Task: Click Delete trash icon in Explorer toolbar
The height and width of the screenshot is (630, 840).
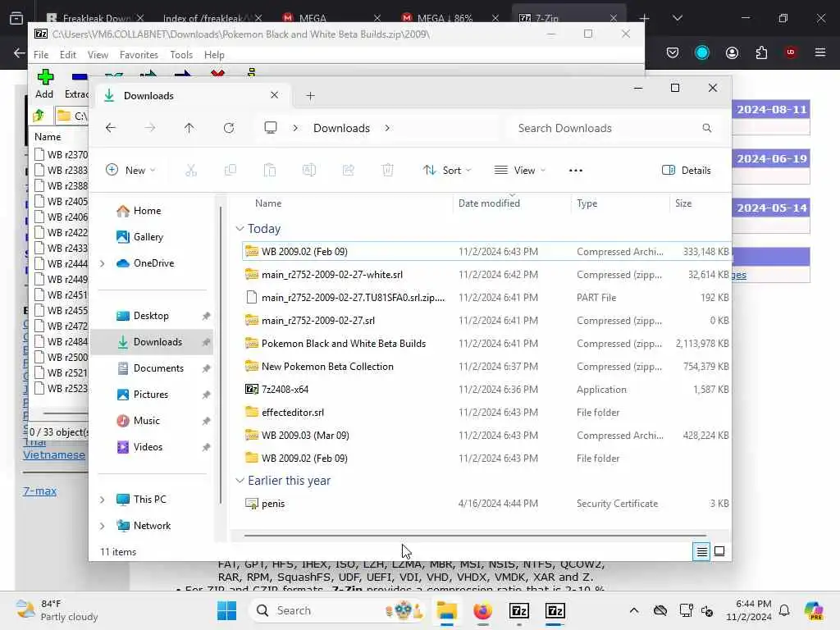Action: pos(388,171)
